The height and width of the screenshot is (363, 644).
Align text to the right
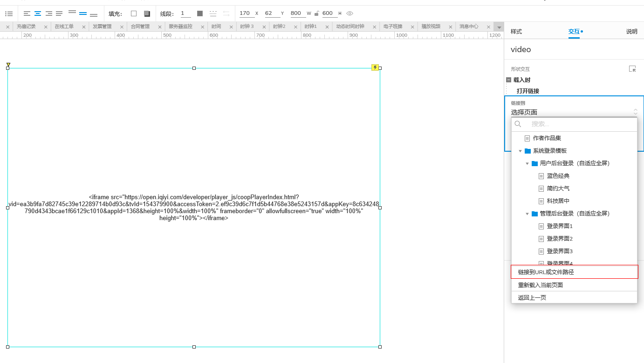pos(48,13)
